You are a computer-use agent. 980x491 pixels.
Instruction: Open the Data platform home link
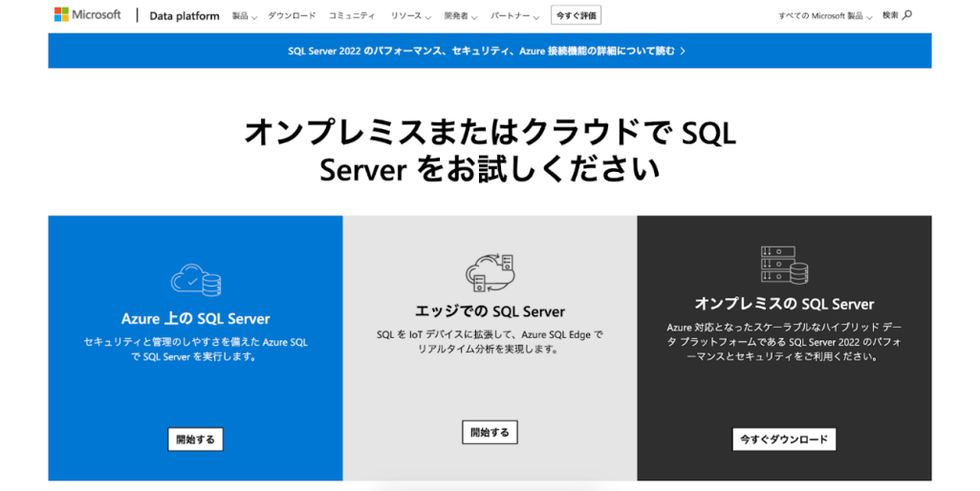185,15
